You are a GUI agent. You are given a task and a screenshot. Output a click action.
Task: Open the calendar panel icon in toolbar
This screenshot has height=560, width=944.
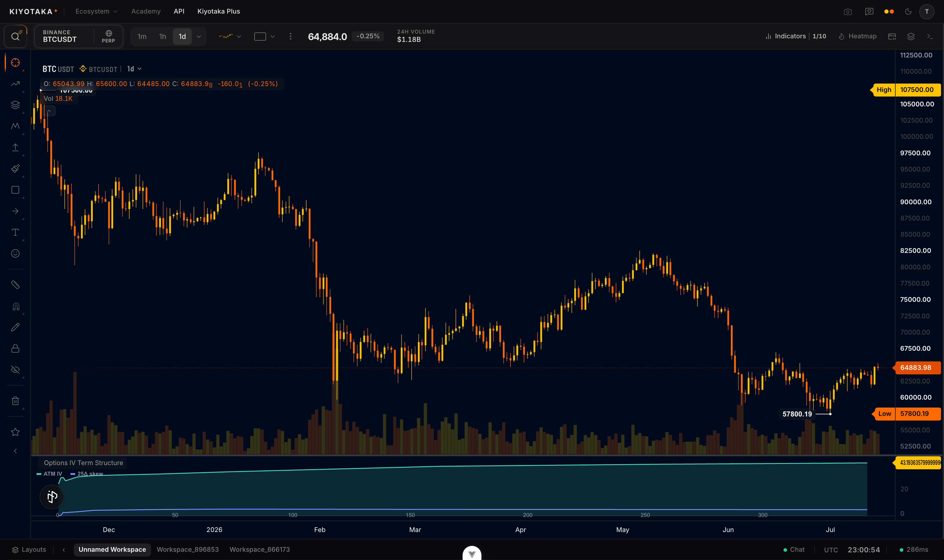click(x=892, y=37)
